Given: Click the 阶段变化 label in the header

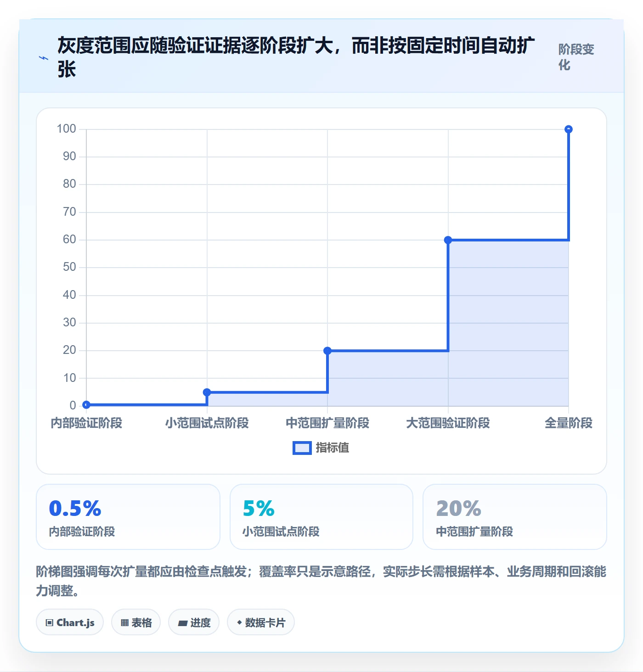Looking at the screenshot, I should (x=576, y=57).
